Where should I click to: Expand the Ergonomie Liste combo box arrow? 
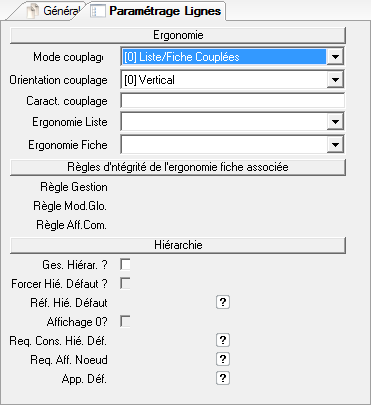[335, 122]
